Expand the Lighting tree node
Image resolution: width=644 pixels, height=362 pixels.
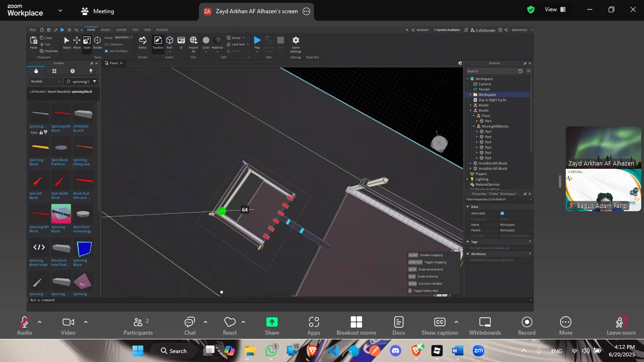point(468,179)
